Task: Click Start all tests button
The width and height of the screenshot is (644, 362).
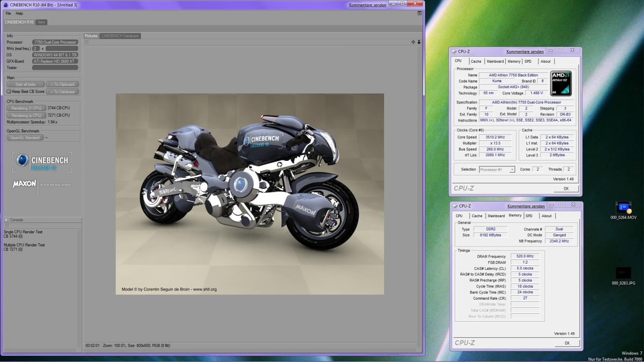Action: (25, 84)
